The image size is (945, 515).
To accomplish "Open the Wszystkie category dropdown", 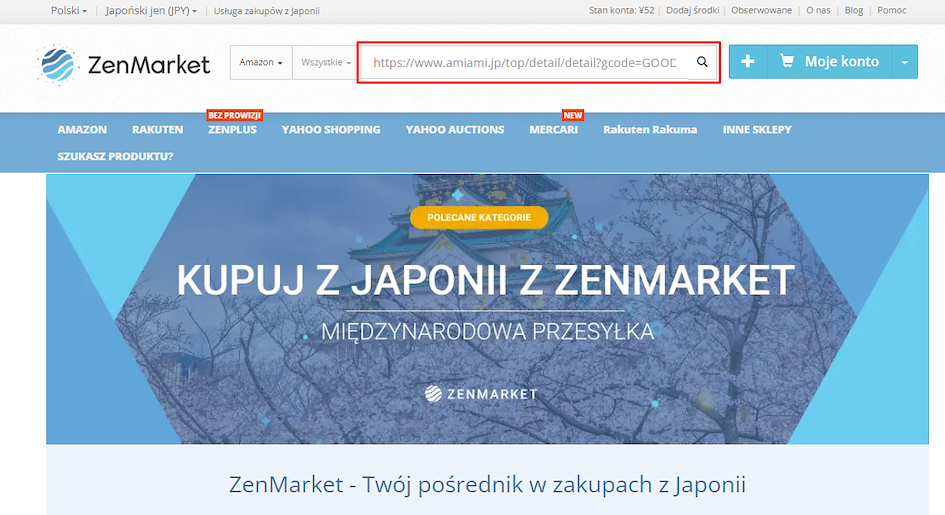I will pyautogui.click(x=326, y=62).
